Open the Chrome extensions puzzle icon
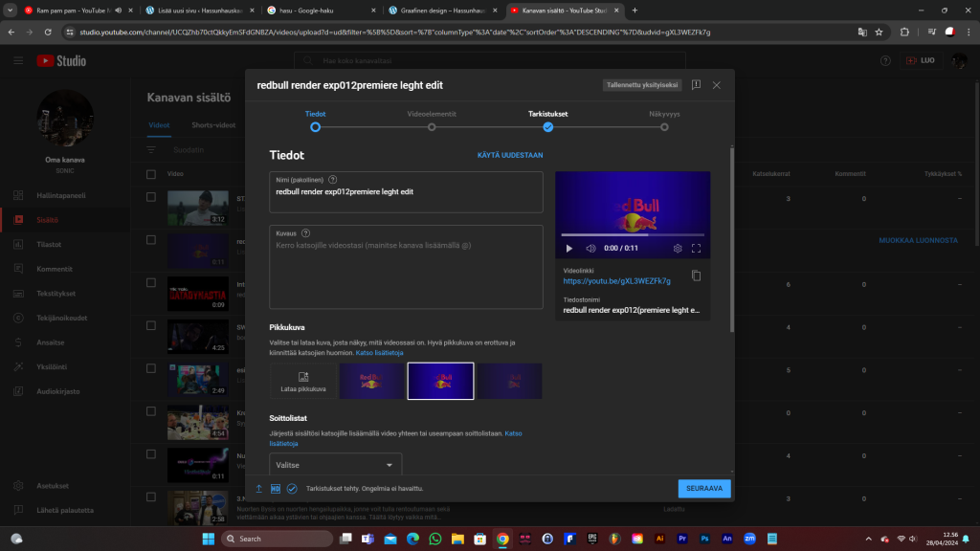Image resolution: width=980 pixels, height=551 pixels. [904, 32]
